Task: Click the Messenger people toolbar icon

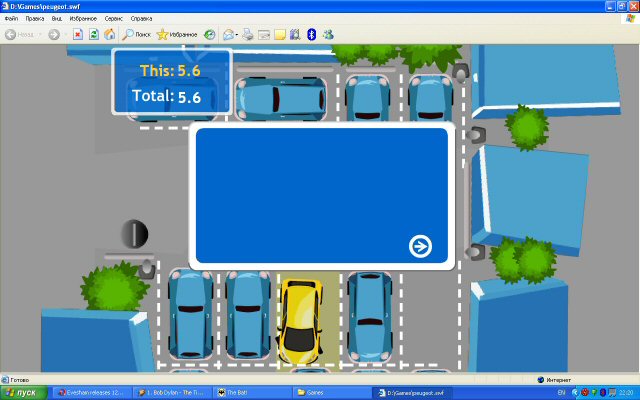Action: coord(328,35)
